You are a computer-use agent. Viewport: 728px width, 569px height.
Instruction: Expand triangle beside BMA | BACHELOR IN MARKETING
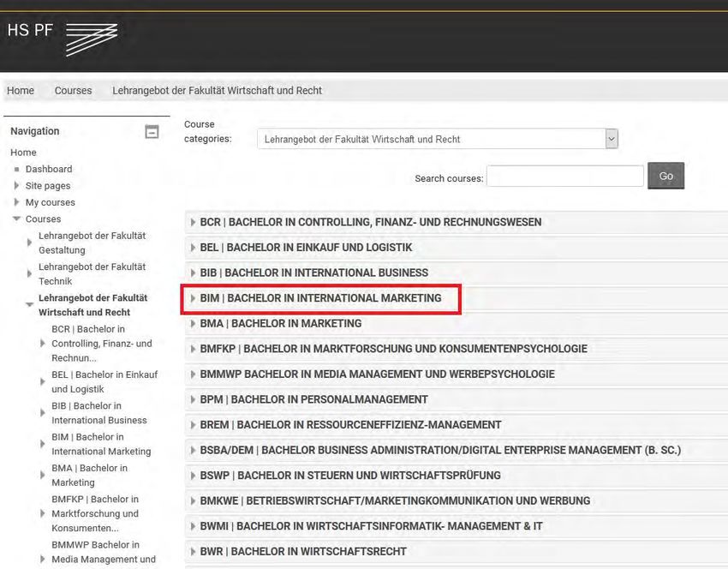(x=193, y=323)
